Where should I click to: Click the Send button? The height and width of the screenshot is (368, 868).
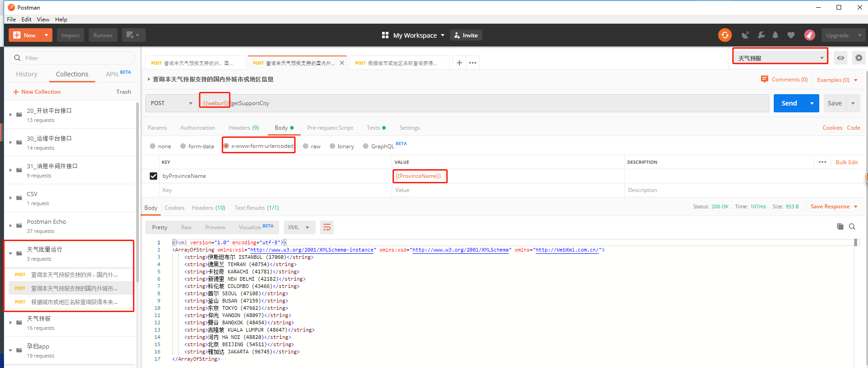click(789, 103)
